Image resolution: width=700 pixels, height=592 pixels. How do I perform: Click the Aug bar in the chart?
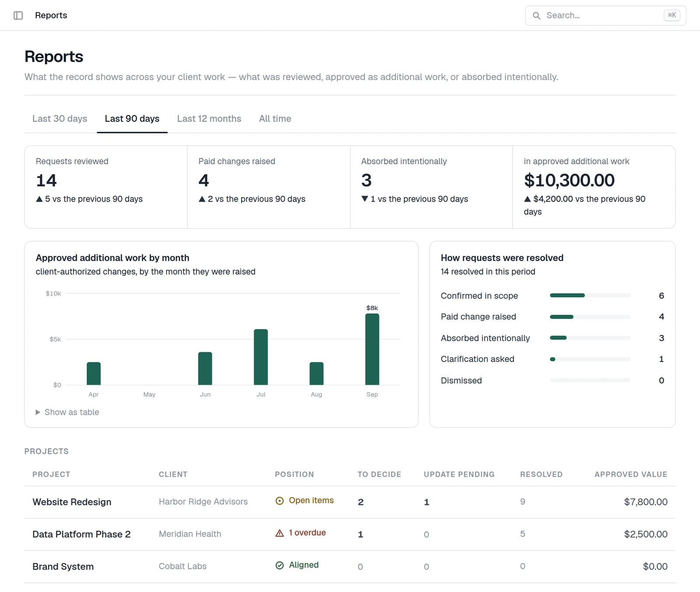coord(316,374)
